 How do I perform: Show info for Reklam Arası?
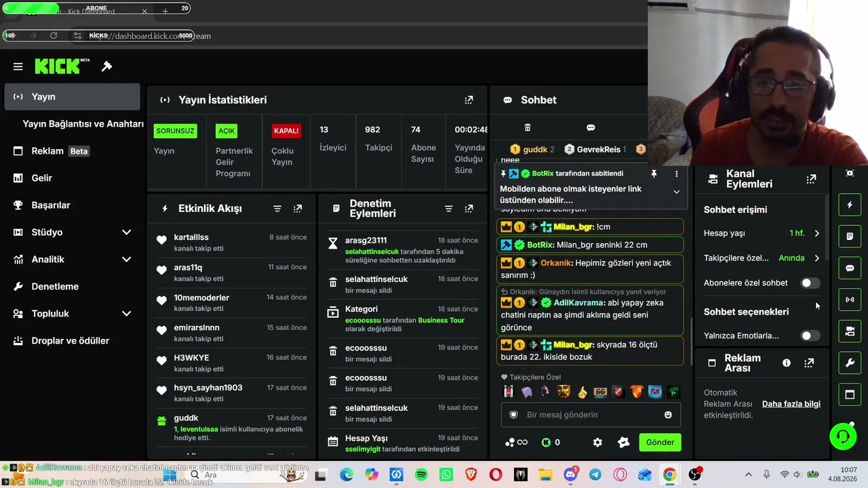787,363
